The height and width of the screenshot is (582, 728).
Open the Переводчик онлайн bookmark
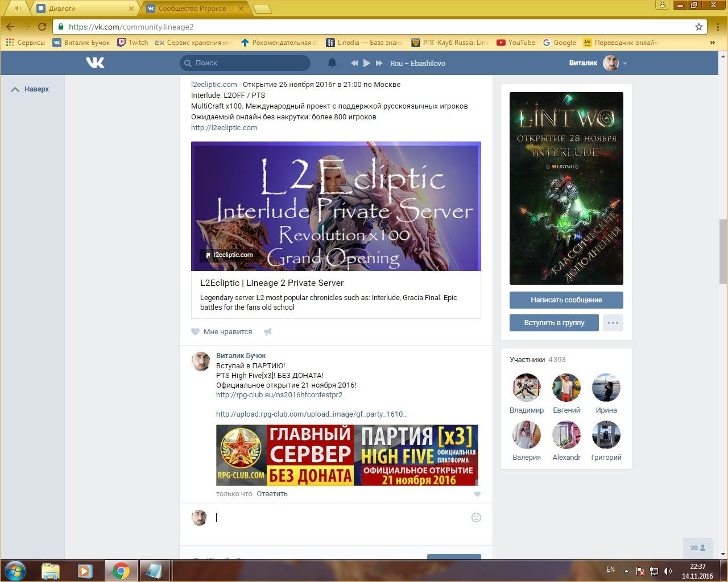[x=621, y=43]
